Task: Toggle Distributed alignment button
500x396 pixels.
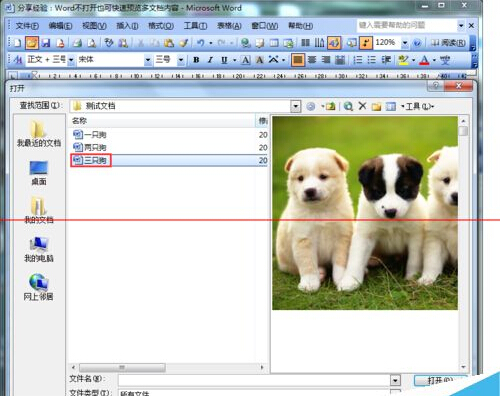Action: (340, 60)
